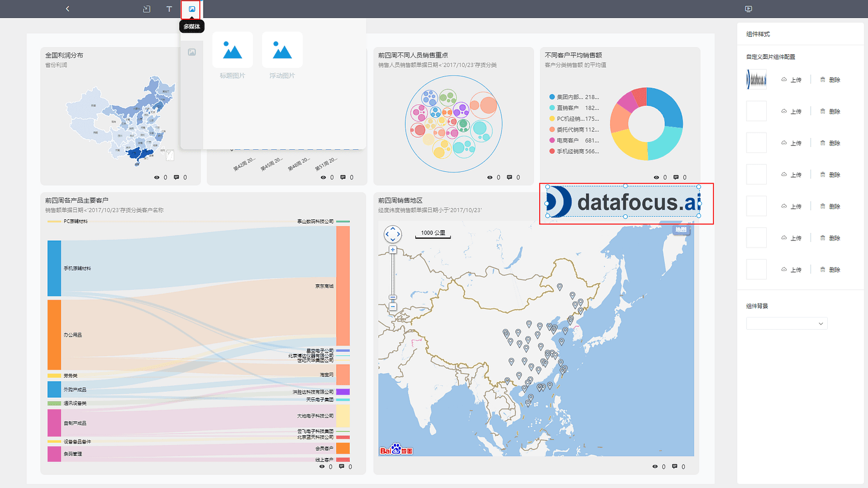Add a 浮动图片 floating image component
The height and width of the screenshot is (488, 868).
point(282,55)
